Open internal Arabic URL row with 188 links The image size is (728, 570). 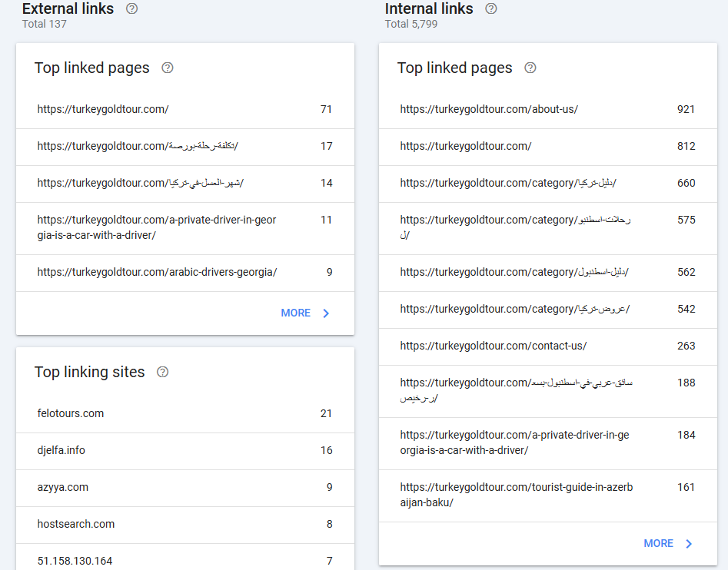click(x=548, y=391)
